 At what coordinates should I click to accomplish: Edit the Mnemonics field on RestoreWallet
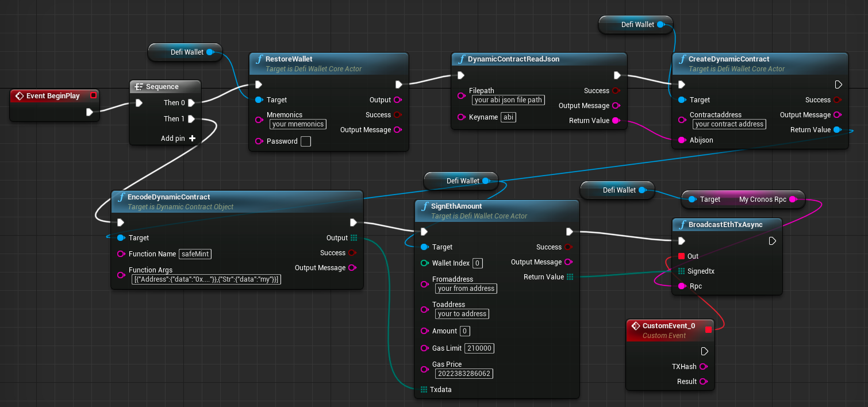click(298, 124)
